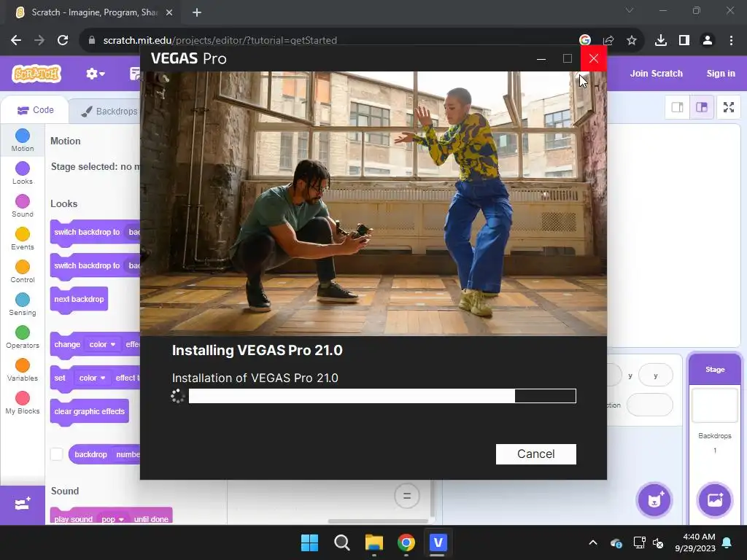Toggle the Chrome side panel
Viewport: 747px width, 560px height.
[684, 41]
